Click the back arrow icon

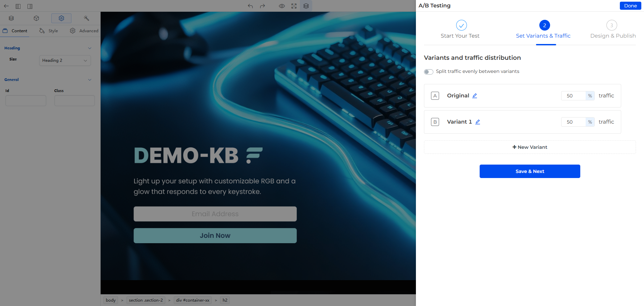6,6
